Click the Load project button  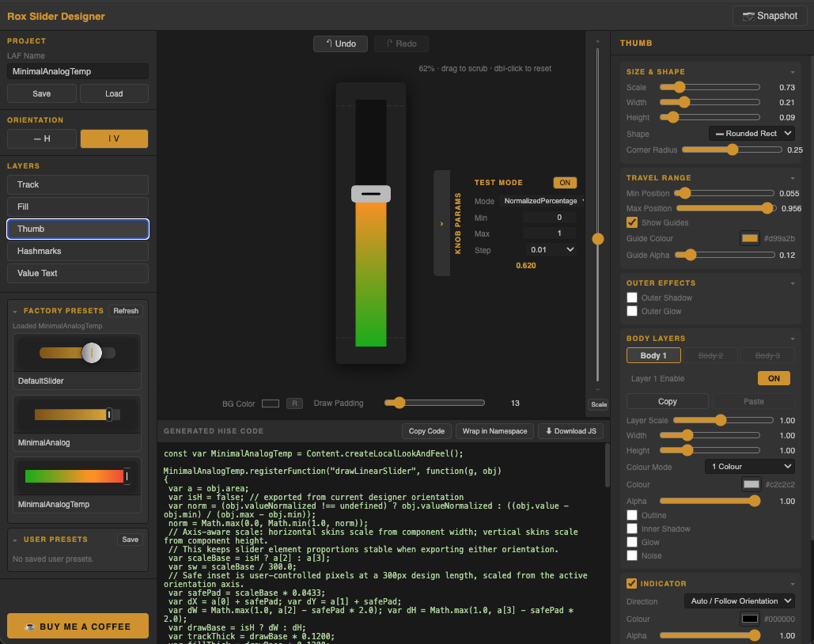coord(114,93)
